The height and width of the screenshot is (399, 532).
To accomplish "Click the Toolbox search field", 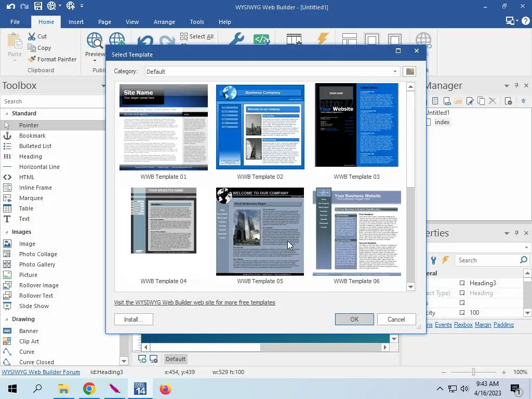I will [52, 101].
